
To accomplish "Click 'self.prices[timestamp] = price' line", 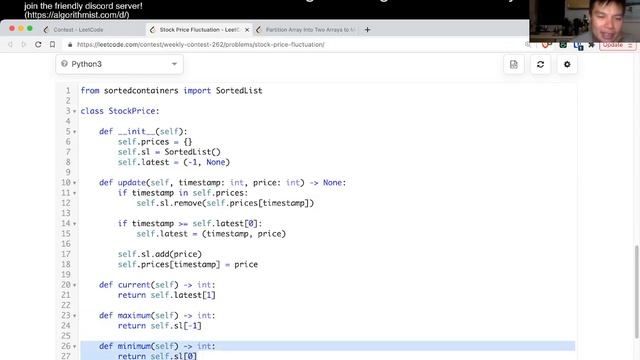I will click(188, 264).
